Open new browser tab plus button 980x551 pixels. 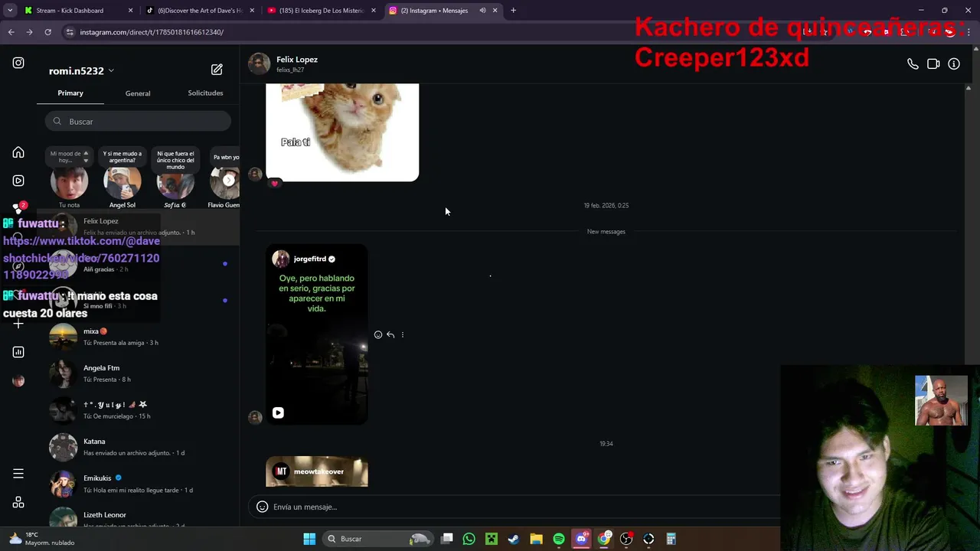[x=513, y=11]
